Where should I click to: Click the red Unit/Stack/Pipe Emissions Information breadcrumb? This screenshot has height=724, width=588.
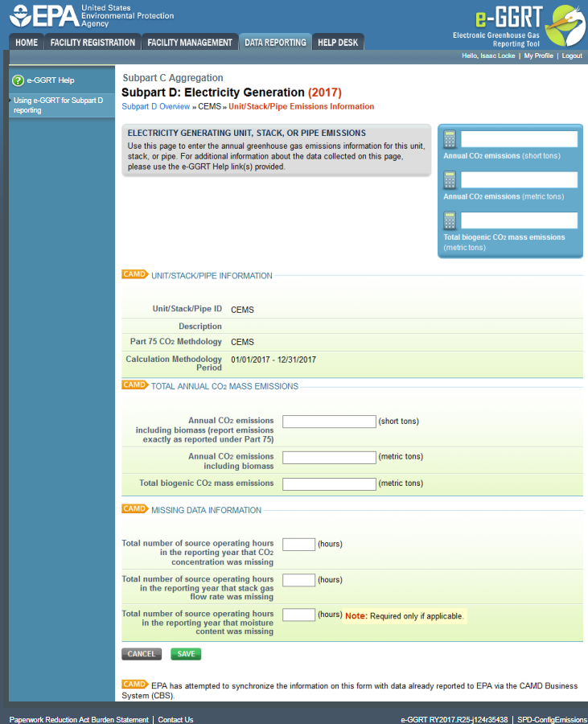(302, 107)
